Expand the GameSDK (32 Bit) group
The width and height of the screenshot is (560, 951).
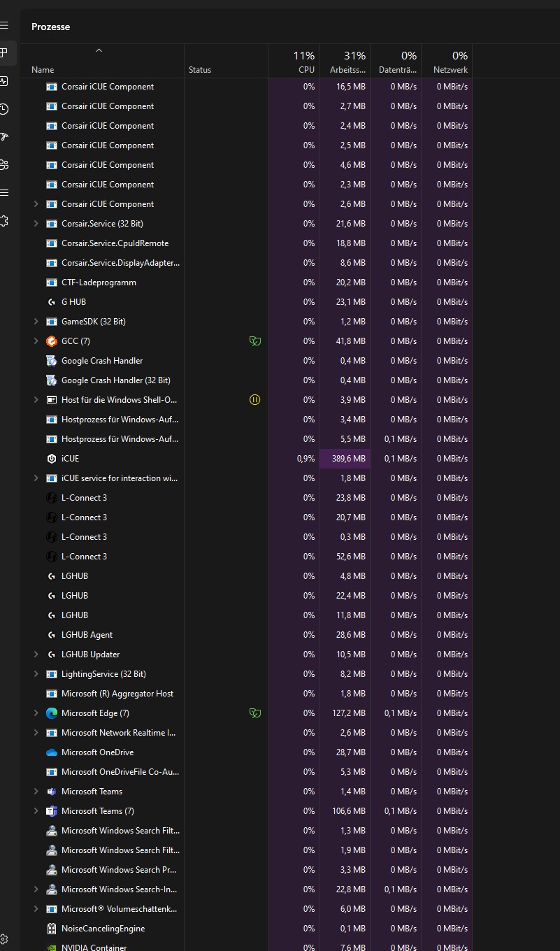pos(36,322)
